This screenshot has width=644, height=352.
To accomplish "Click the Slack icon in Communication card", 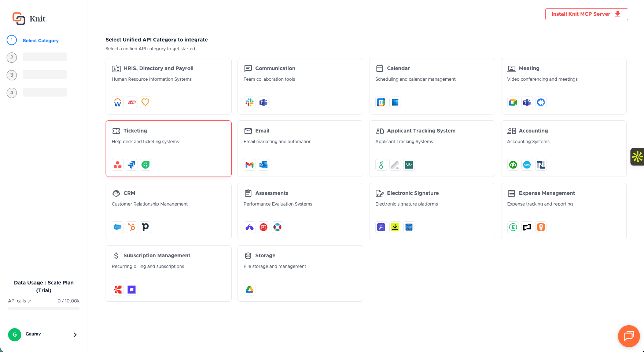I will point(250,102).
